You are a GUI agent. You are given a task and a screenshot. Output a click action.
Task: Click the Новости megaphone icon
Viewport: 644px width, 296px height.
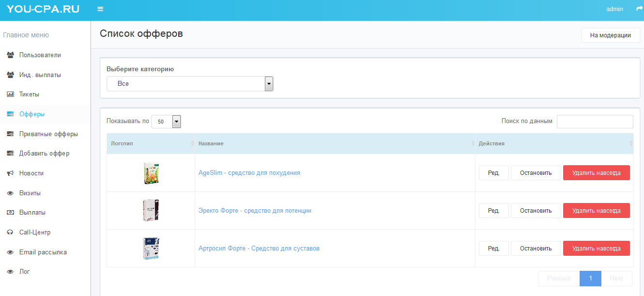[10, 173]
